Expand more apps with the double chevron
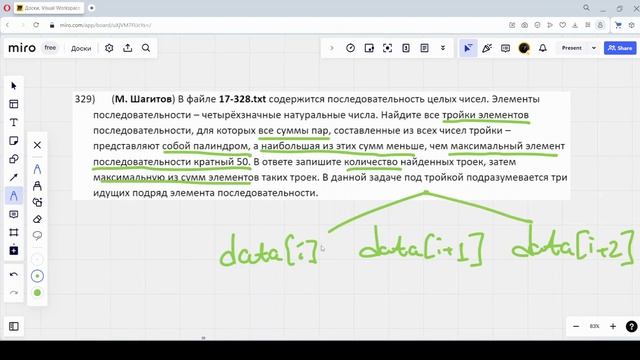 [443, 48]
